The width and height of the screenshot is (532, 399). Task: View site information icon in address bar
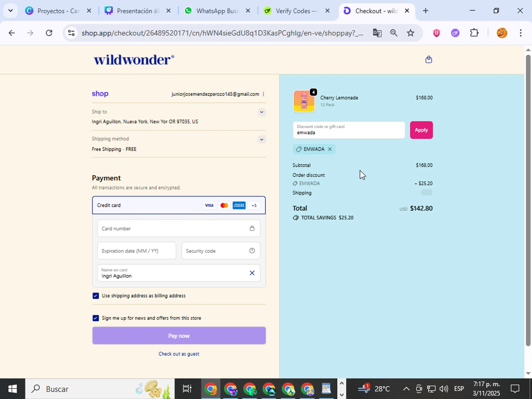pyautogui.click(x=71, y=33)
